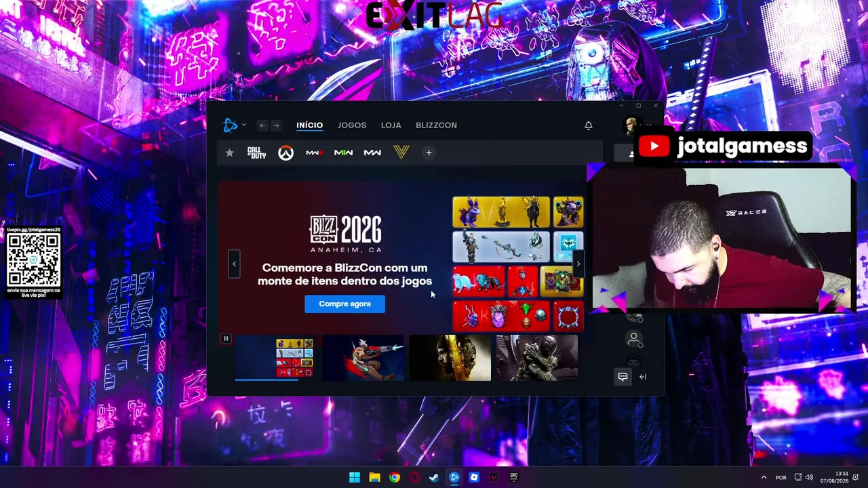This screenshot has width=868, height=488.
Task: Select the armored soldier carousel thumbnail
Action: [537, 357]
